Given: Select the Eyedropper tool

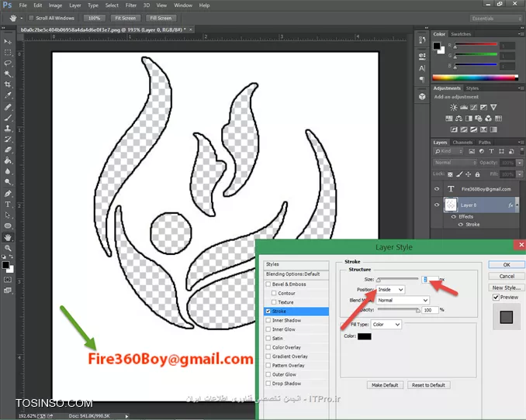Looking at the screenshot, I should coord(8,95).
